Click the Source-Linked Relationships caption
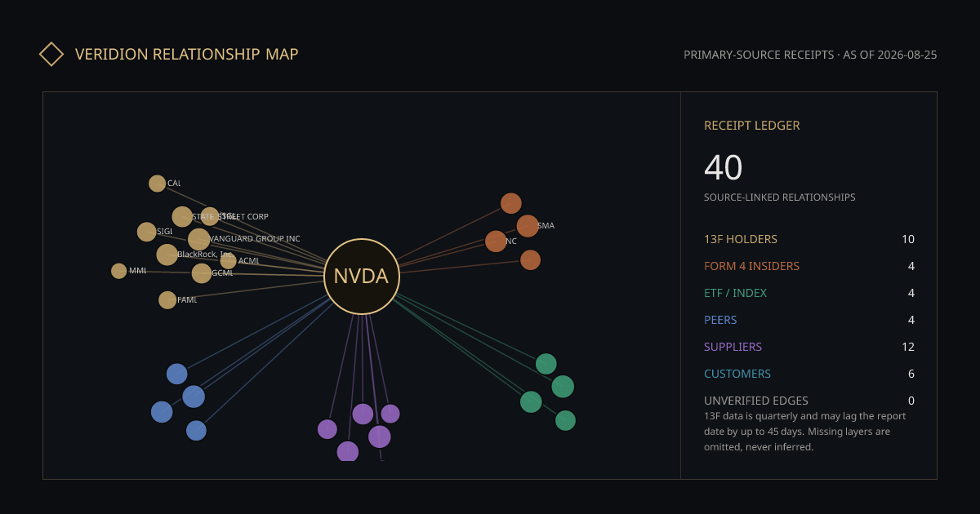Image resolution: width=980 pixels, height=514 pixels. 780,197
